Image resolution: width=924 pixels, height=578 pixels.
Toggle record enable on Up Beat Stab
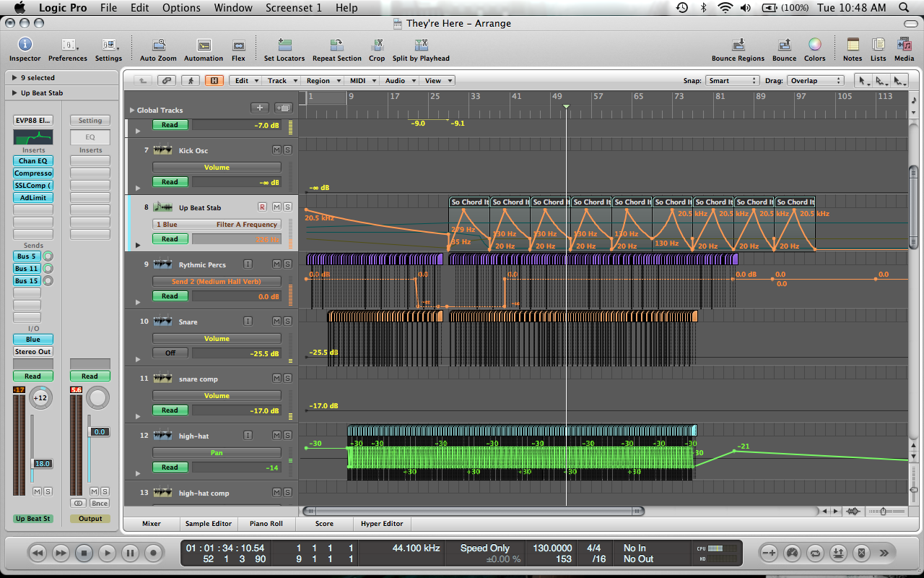coord(262,207)
